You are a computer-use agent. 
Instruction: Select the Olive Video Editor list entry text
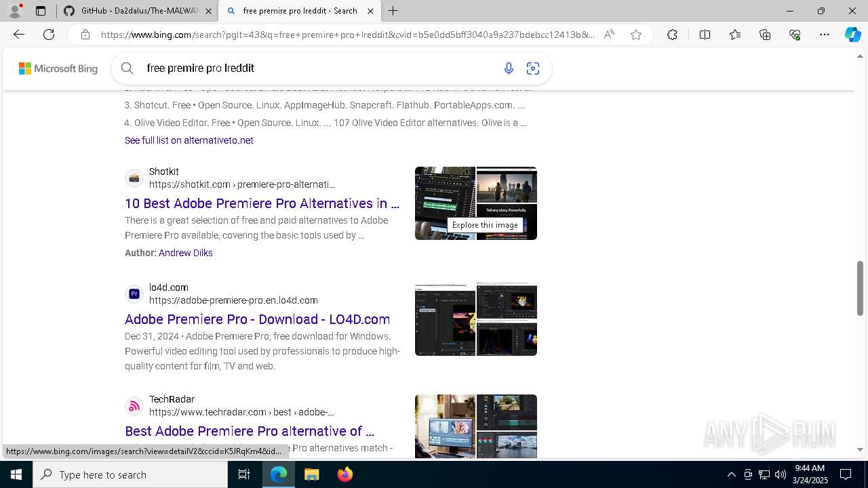click(x=325, y=123)
